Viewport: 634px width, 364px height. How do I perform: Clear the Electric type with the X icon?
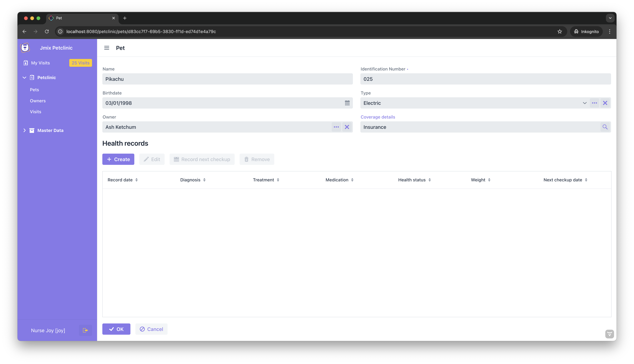coord(605,103)
